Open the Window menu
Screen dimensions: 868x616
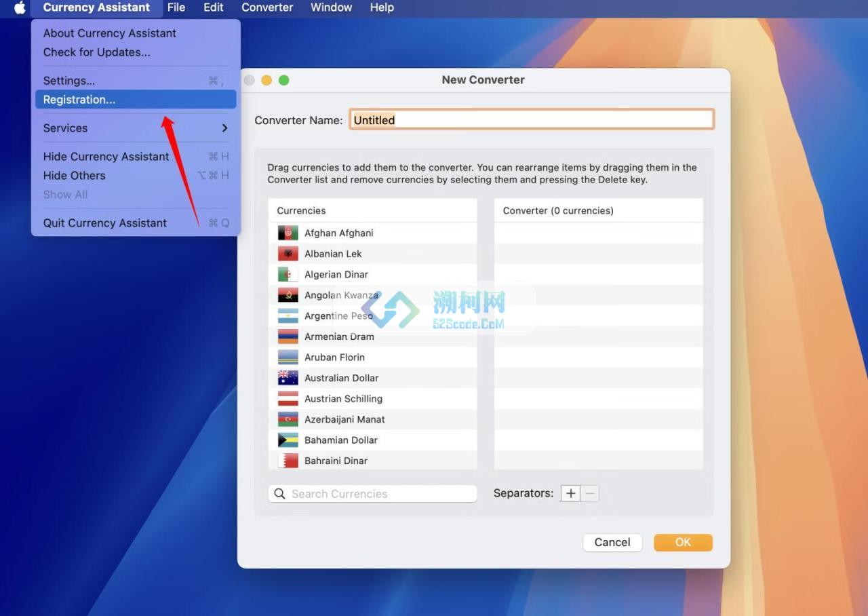(x=331, y=7)
